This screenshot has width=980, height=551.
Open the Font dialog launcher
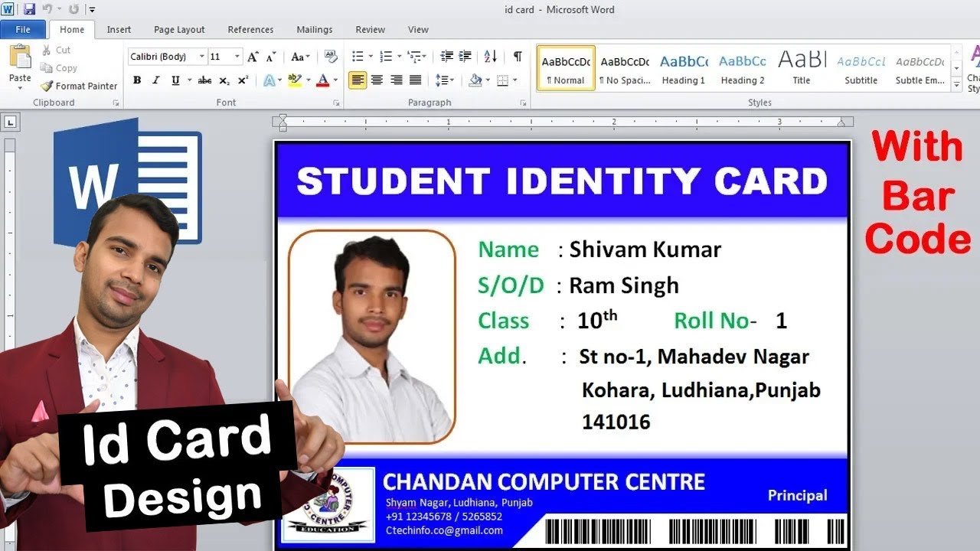pyautogui.click(x=336, y=103)
